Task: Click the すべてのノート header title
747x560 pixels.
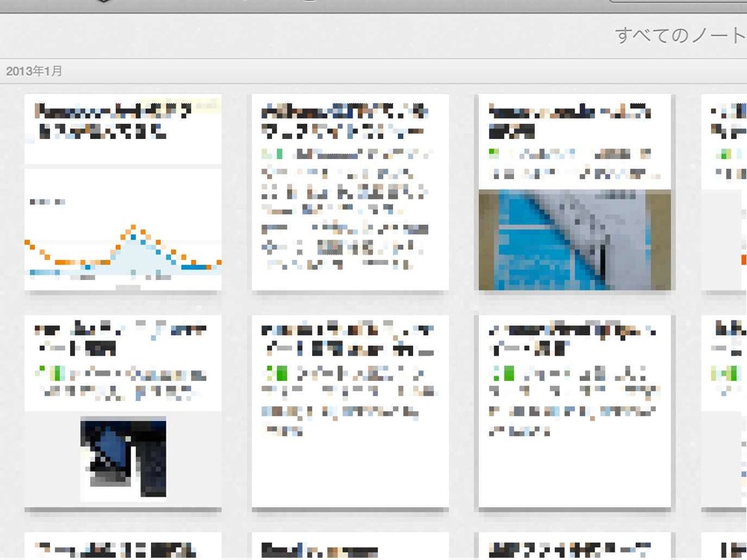Action: 681,36
